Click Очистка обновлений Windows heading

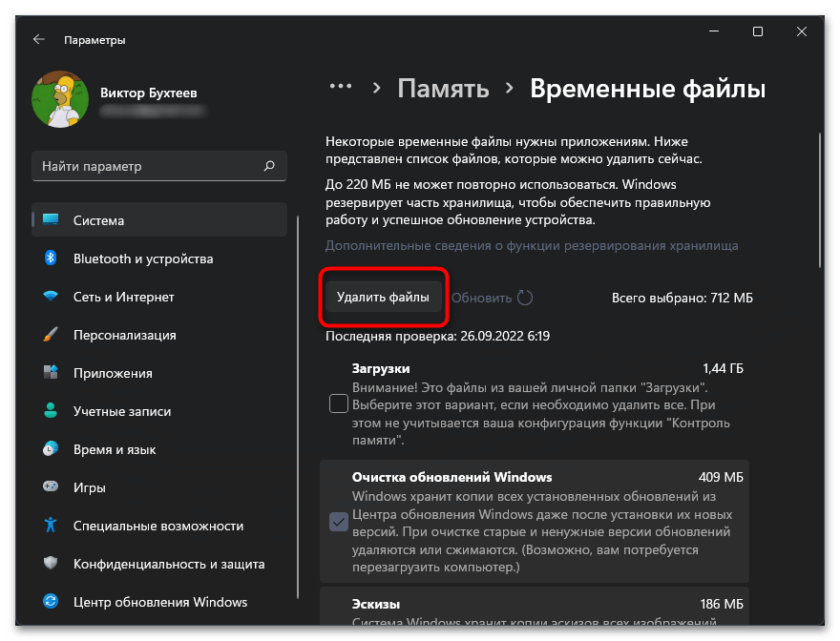[x=451, y=477]
